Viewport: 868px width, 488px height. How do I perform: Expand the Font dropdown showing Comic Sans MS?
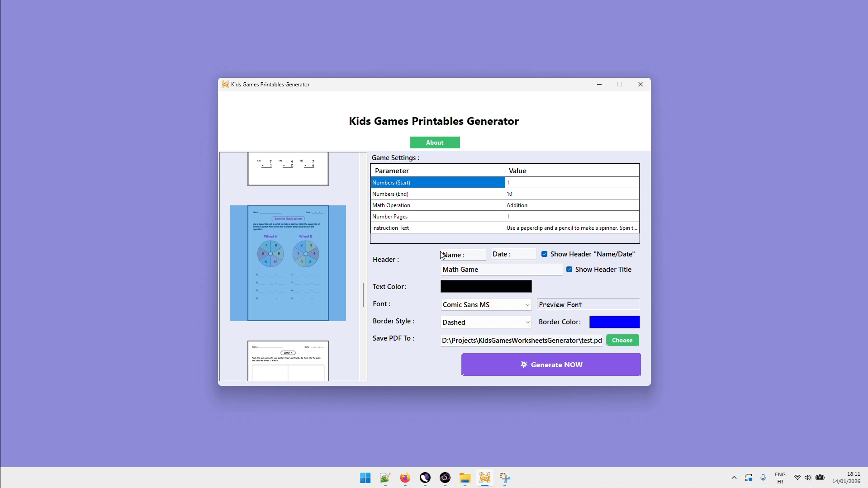[527, 305]
